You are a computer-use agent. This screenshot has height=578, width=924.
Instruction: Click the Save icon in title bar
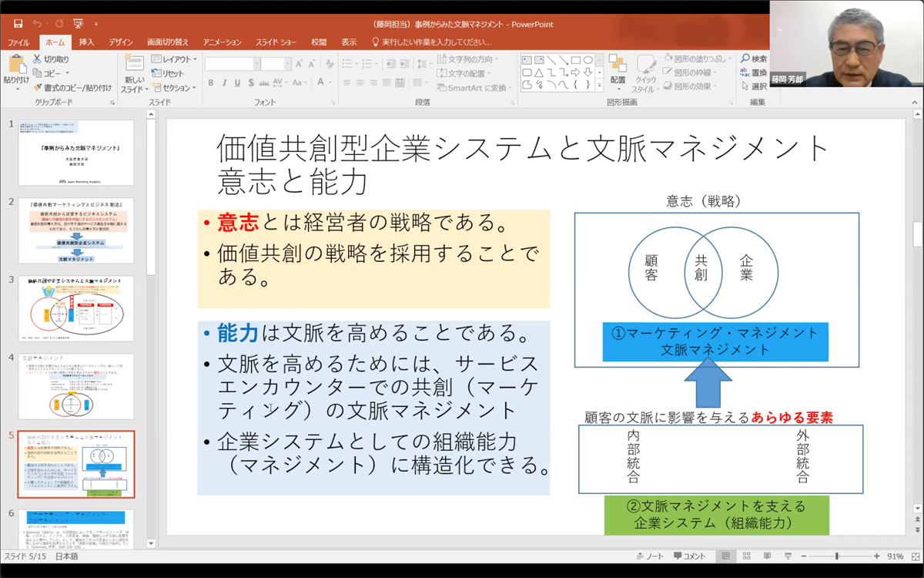[x=18, y=24]
